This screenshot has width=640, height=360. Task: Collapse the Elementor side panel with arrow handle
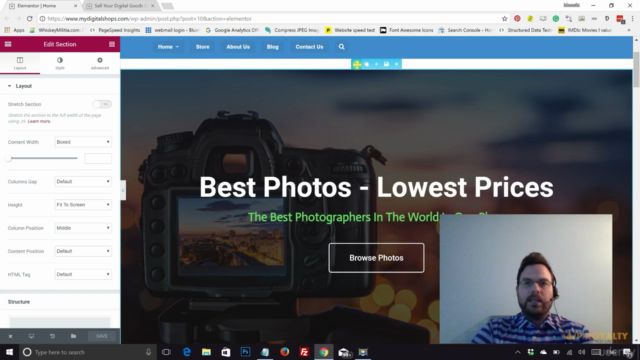point(123,190)
